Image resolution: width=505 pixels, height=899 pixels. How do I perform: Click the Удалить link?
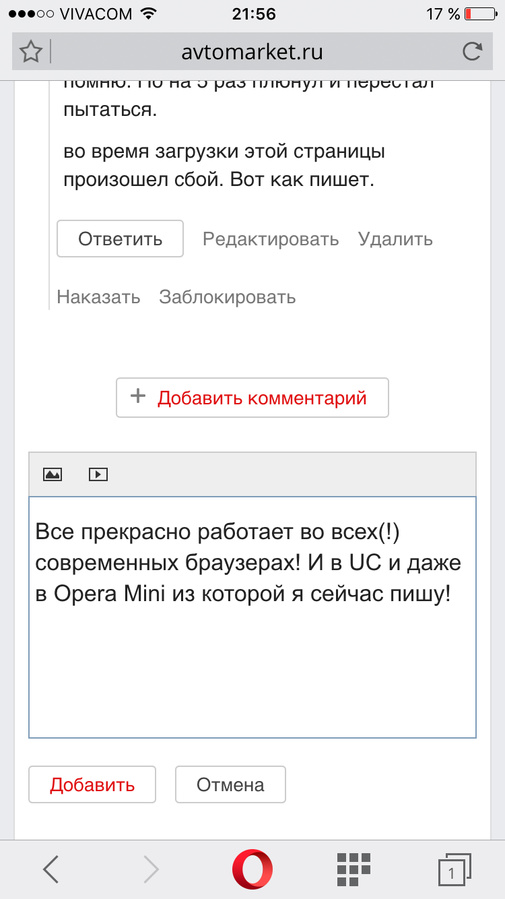396,239
